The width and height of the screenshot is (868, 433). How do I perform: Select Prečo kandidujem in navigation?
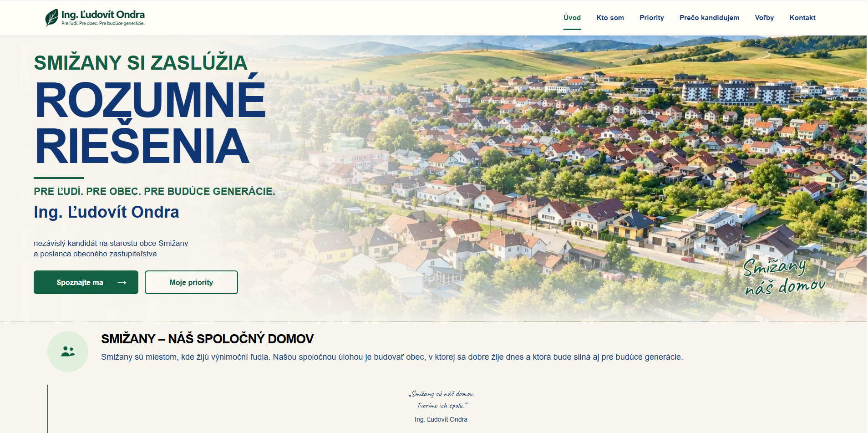pyautogui.click(x=709, y=18)
